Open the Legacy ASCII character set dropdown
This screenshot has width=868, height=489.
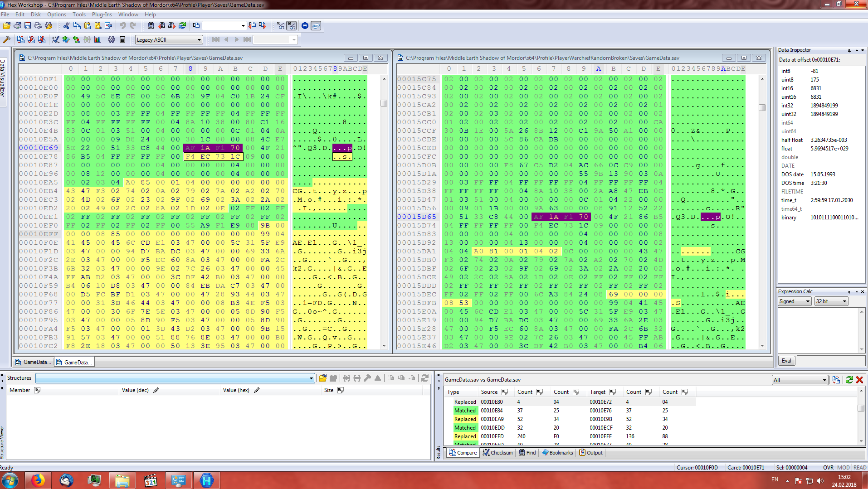point(169,40)
